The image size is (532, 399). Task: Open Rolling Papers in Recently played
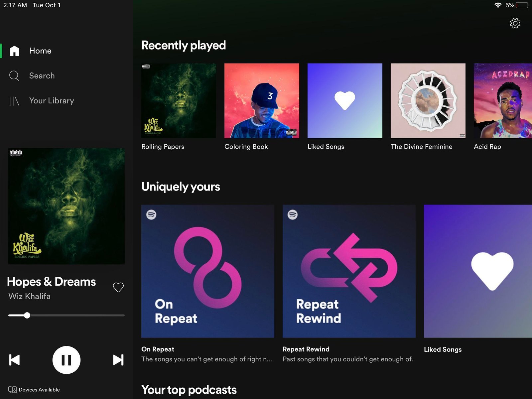point(179,101)
